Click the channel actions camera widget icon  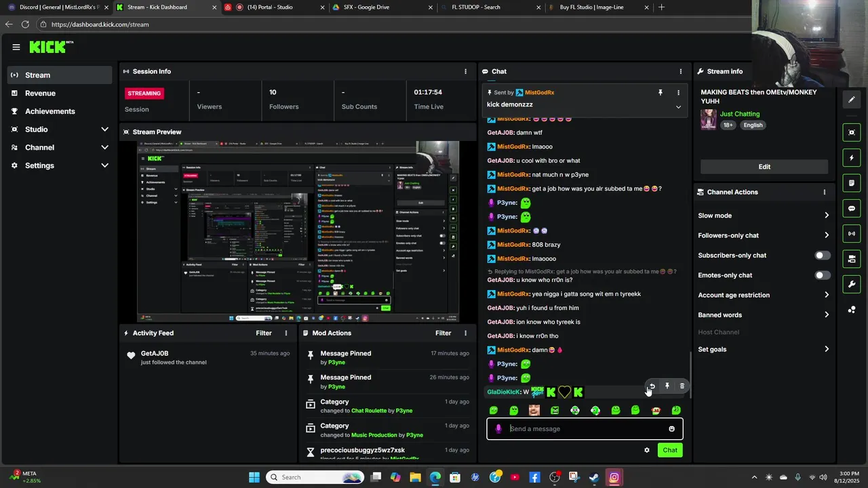(852, 259)
